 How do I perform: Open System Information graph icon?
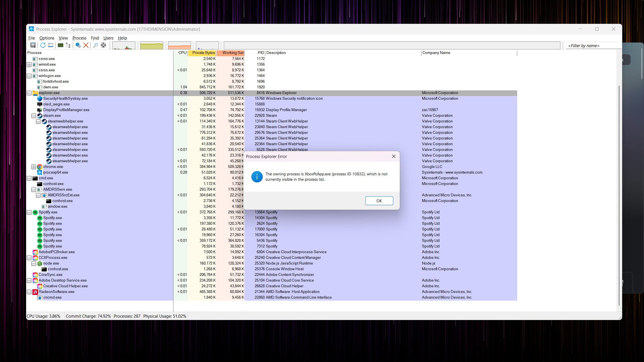pos(61,45)
